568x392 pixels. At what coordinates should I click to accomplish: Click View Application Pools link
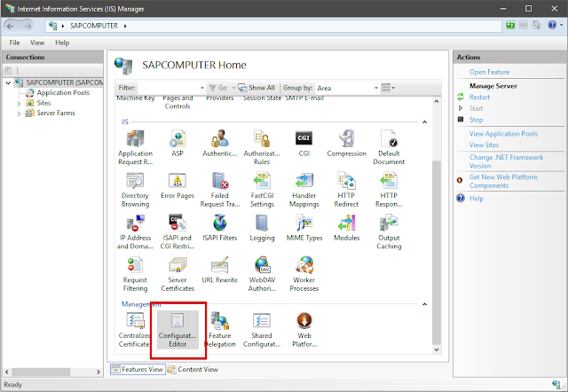[503, 134]
